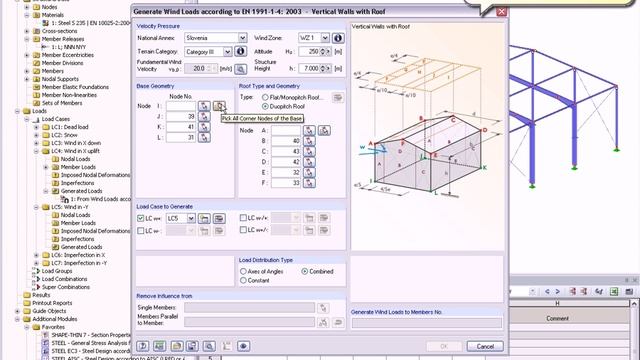Click Node I input field

point(181,106)
